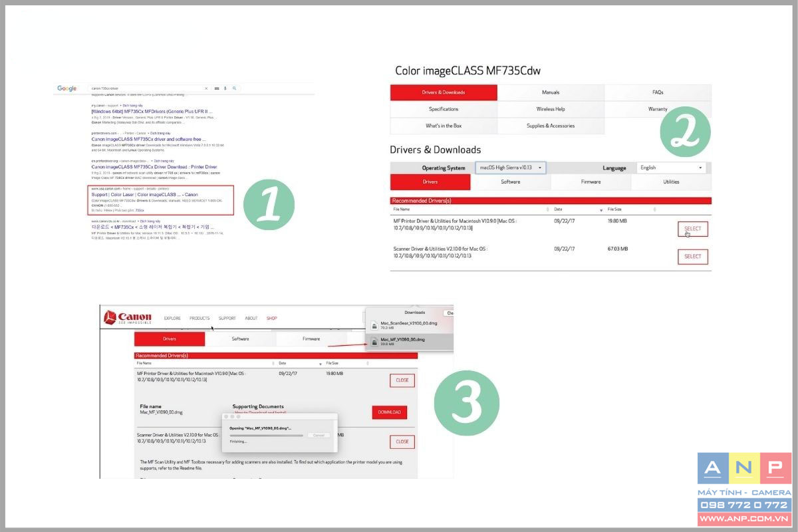The image size is (798, 532).
Task: Click CLOSE next to MF Printer Driver row
Action: click(402, 380)
